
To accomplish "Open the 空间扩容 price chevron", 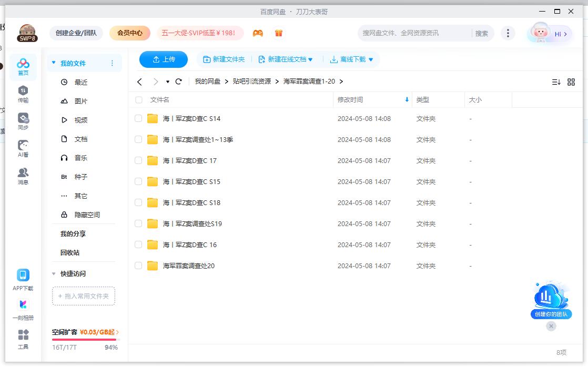I will pos(117,332).
